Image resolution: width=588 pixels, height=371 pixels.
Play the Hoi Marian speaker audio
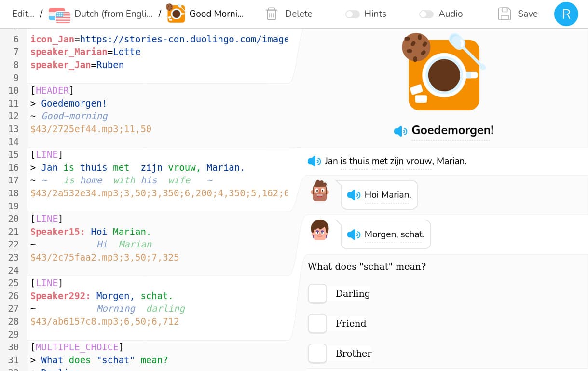(x=354, y=195)
